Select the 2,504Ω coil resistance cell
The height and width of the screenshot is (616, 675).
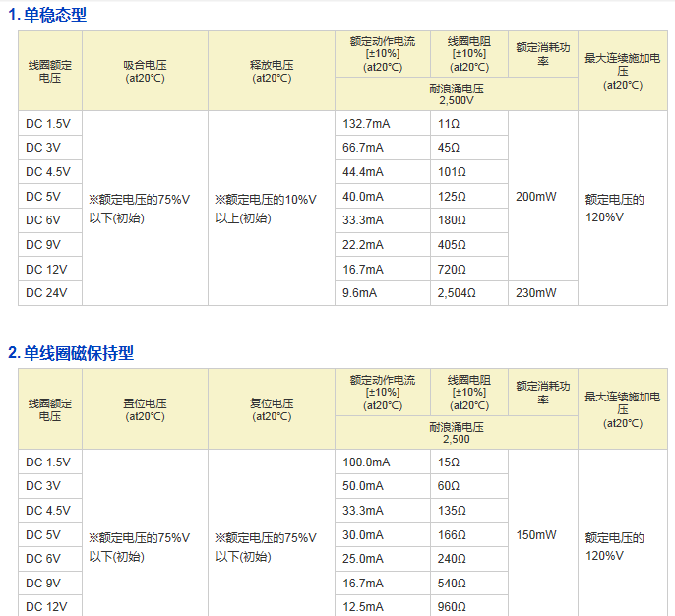click(457, 293)
